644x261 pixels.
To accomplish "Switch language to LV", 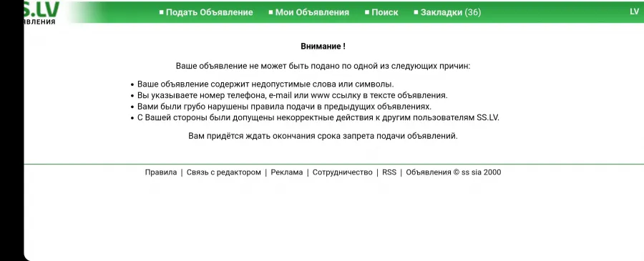I will [x=635, y=11].
